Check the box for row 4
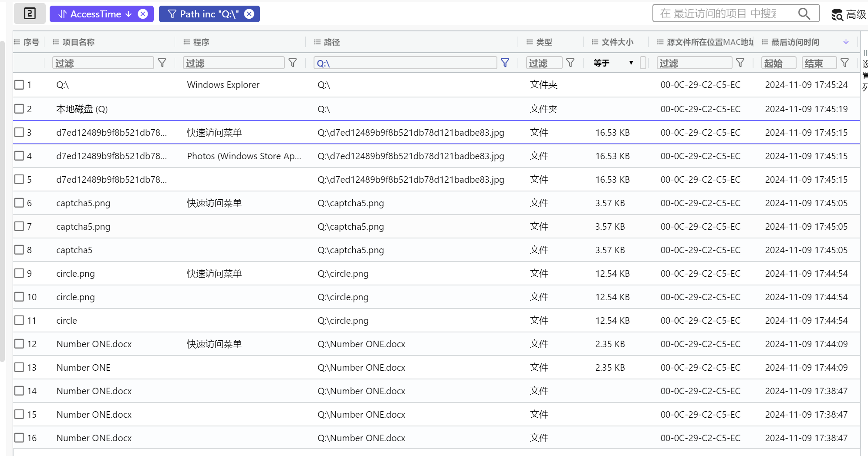The height and width of the screenshot is (456, 868). click(x=19, y=156)
